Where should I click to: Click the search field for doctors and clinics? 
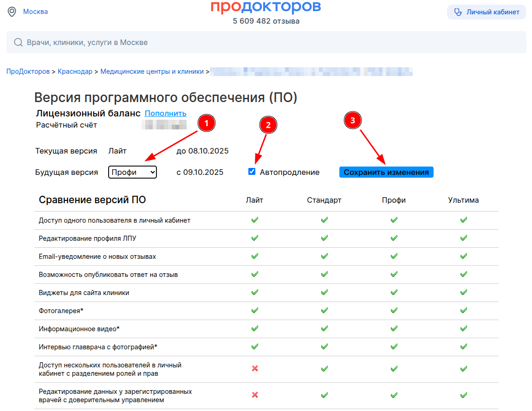pos(266,43)
